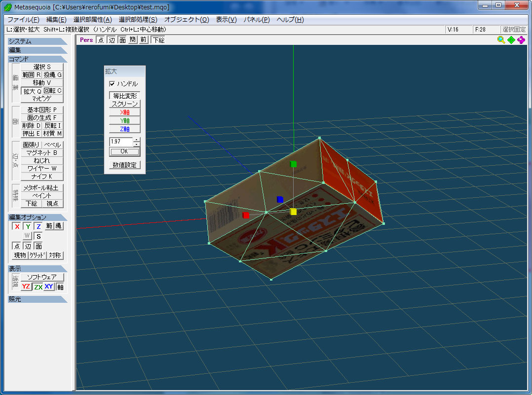532x395 pixels.
Task: Increase the scale value with up arrow
Action: (136, 140)
